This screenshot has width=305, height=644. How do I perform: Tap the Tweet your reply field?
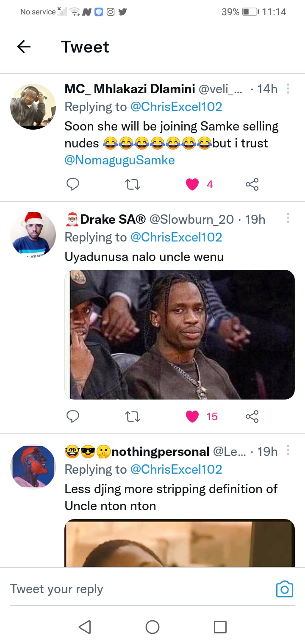coord(140,589)
